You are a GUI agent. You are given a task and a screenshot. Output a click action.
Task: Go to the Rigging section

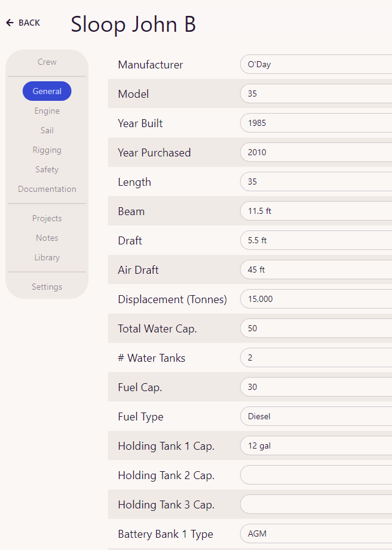click(x=47, y=150)
